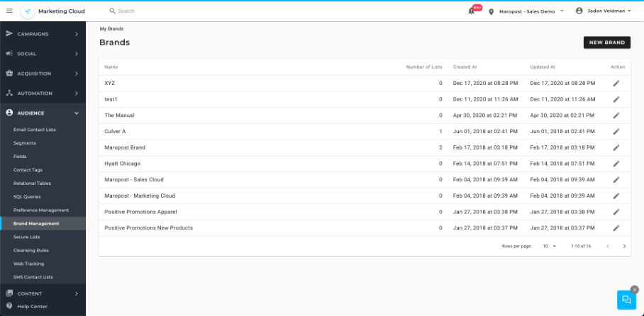Click the location pin icon
Image resolution: width=644 pixels, height=316 pixels.
click(x=491, y=11)
